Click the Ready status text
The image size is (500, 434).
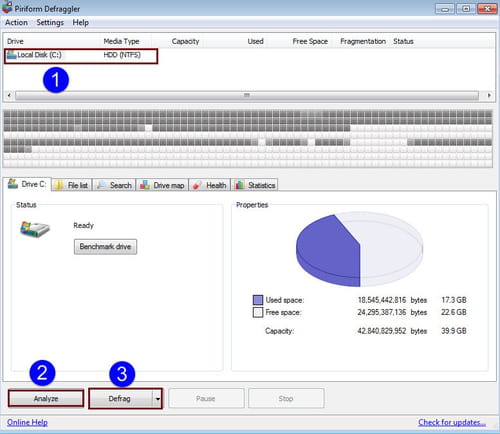pos(83,226)
